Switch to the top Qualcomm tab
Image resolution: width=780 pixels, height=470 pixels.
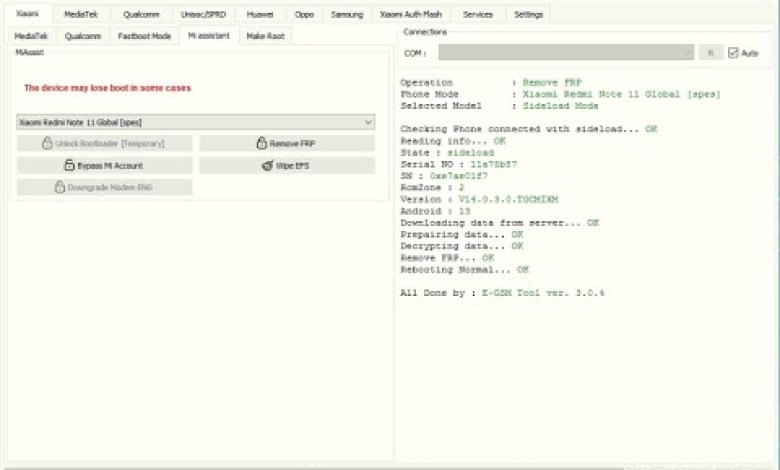tap(141, 14)
